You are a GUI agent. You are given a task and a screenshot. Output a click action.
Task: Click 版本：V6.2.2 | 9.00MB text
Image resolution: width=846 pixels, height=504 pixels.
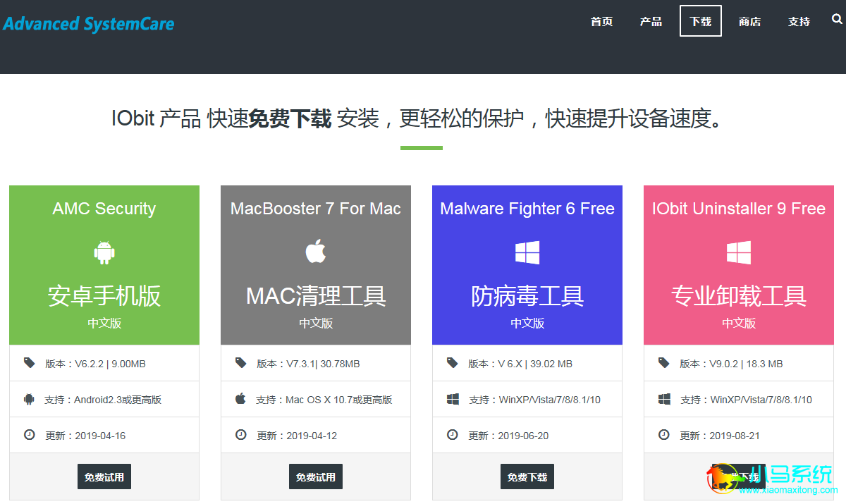(95, 364)
